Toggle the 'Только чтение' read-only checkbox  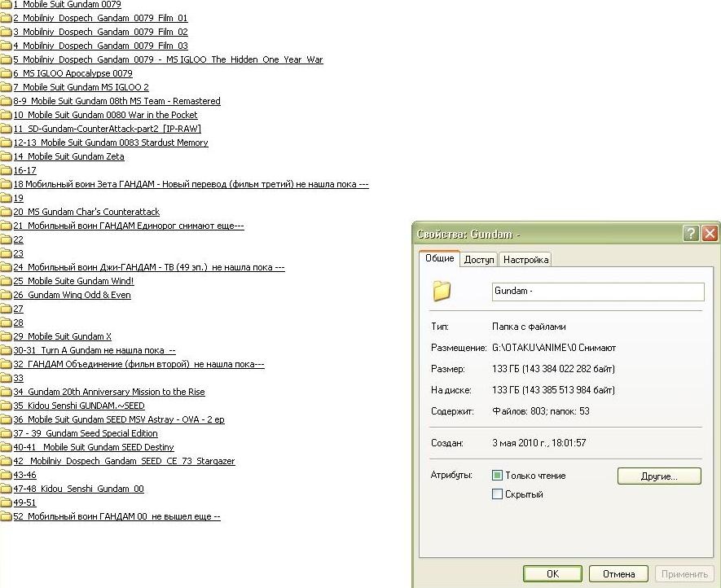497,476
